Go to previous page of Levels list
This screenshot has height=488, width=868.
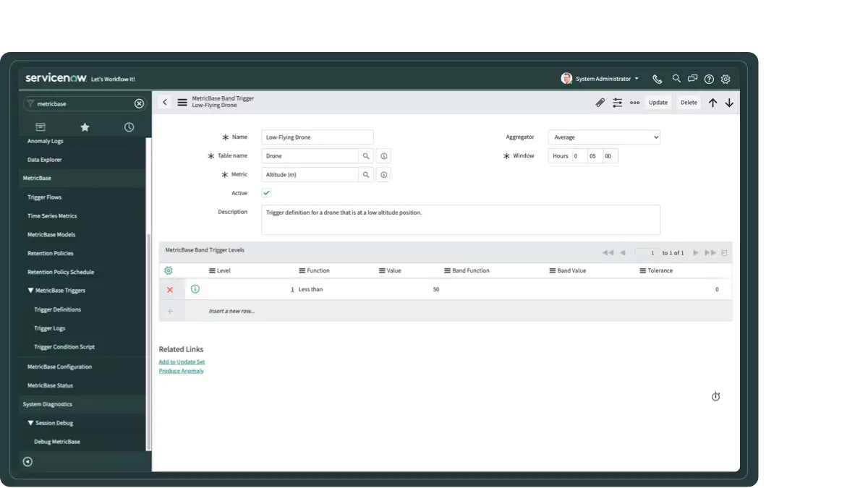[623, 252]
